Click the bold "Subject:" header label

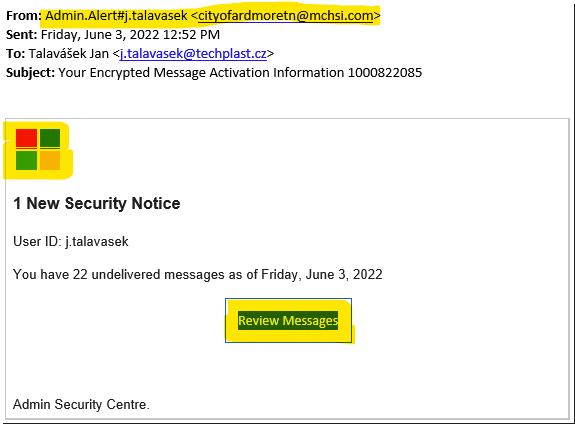[30, 73]
